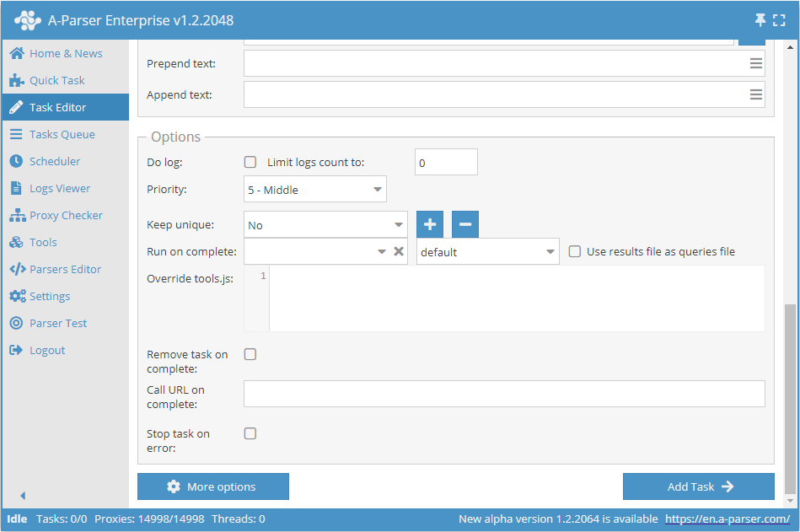800x532 pixels.
Task: Toggle Remove task on complete checkbox
Action: point(250,354)
